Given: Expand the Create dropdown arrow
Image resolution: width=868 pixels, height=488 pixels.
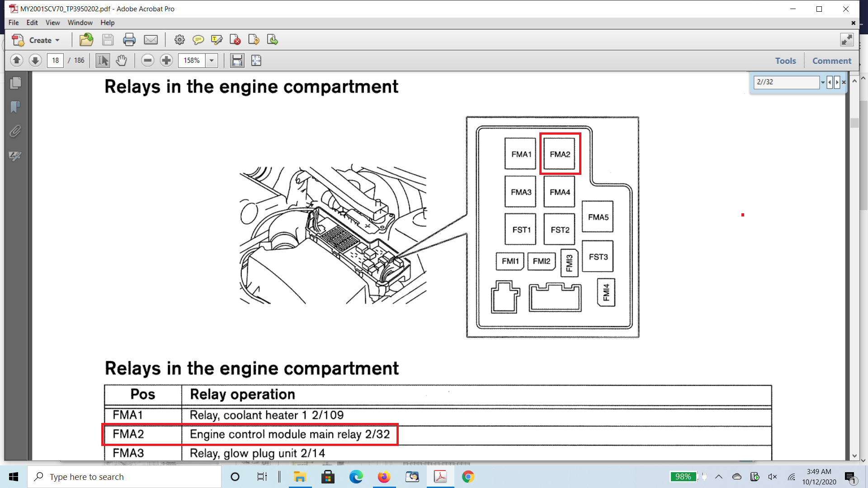Looking at the screenshot, I should coord(57,40).
